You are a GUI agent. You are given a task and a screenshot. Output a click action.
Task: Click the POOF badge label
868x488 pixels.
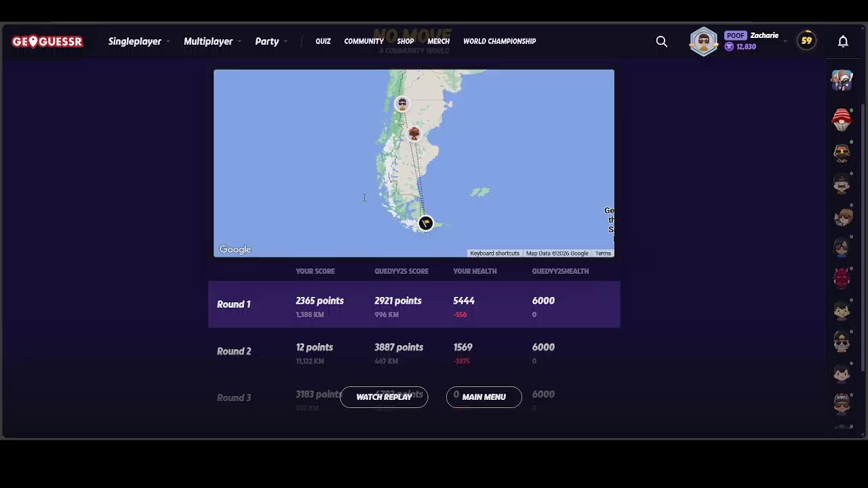735,35
